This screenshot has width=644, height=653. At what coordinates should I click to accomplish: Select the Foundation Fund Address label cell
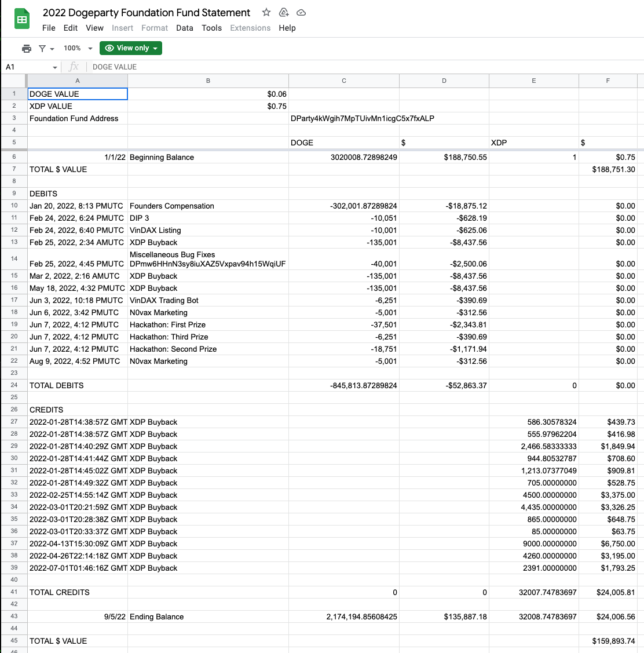78,118
